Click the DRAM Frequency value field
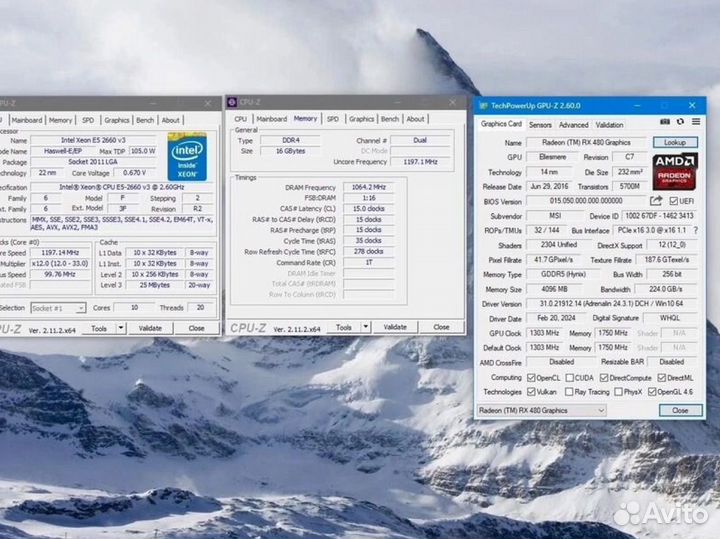720x539 pixels. coord(366,188)
